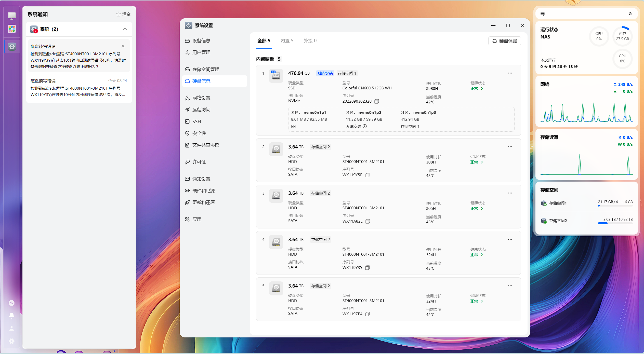Clear all notifications with 清空

[x=124, y=14]
